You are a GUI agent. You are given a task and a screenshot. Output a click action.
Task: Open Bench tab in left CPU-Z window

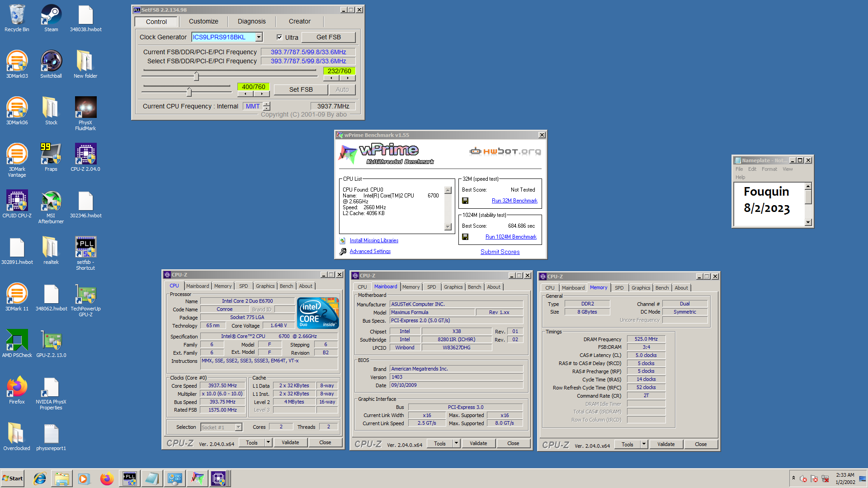click(x=286, y=286)
